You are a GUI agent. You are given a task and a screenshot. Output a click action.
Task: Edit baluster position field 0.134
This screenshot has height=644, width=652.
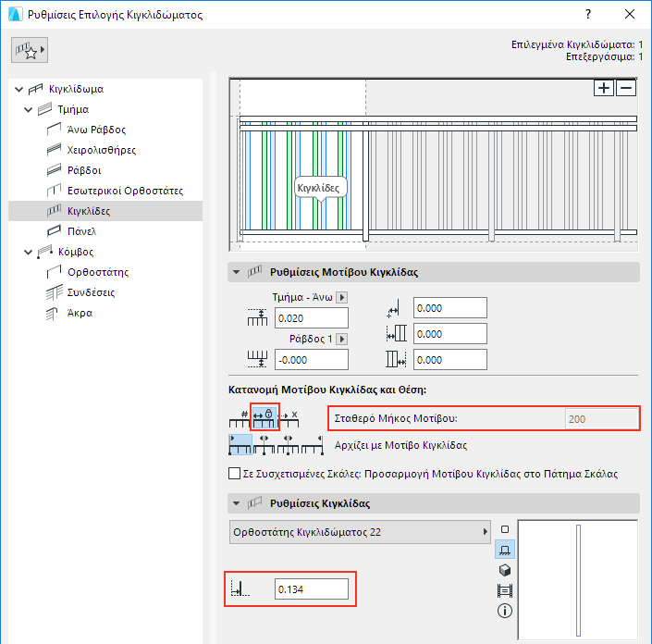click(312, 589)
